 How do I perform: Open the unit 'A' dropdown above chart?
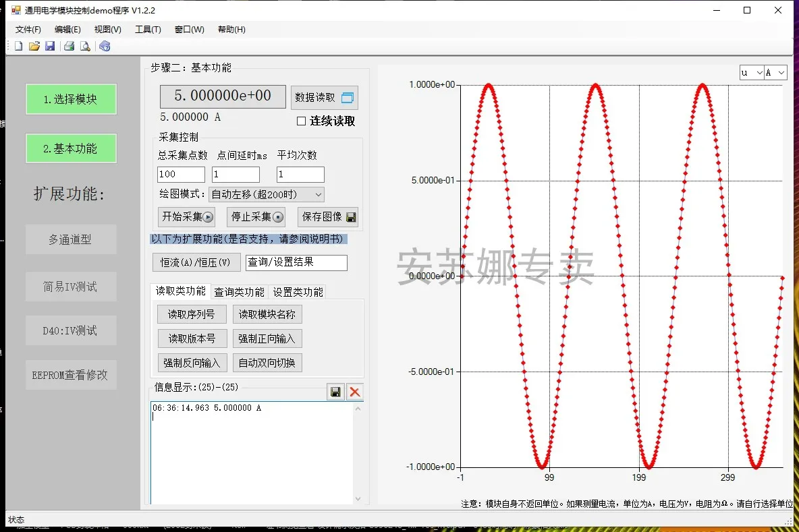pos(775,72)
